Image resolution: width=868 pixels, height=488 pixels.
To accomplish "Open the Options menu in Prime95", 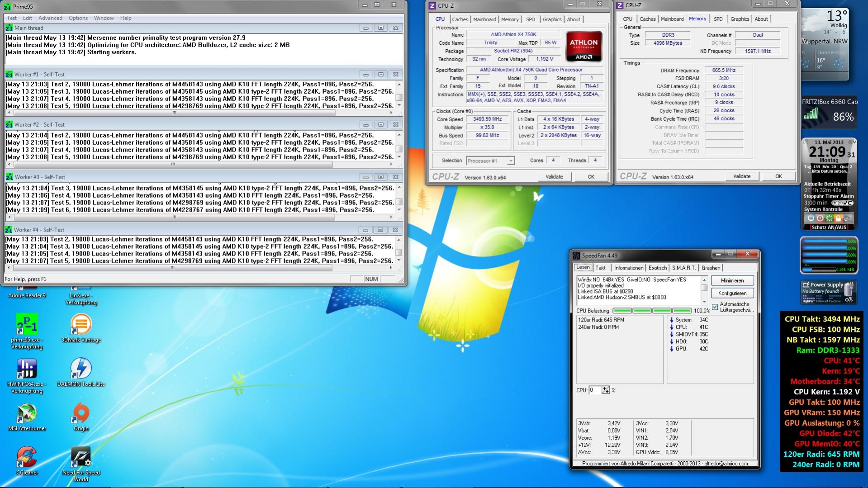I will [78, 18].
